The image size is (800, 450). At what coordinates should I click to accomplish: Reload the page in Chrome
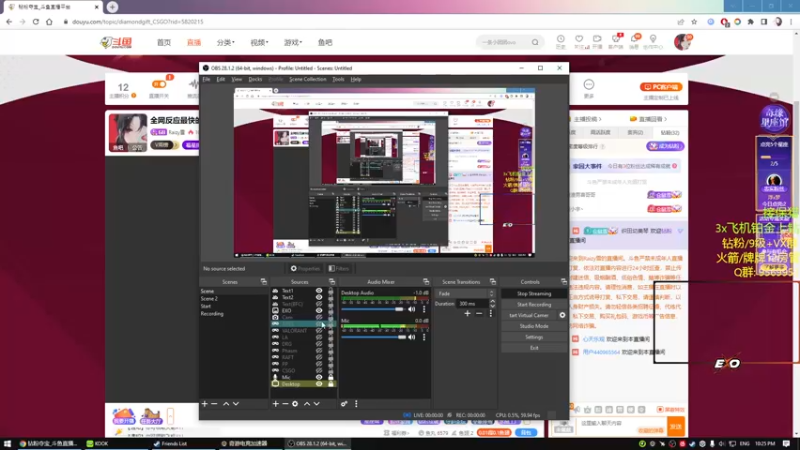[36, 22]
